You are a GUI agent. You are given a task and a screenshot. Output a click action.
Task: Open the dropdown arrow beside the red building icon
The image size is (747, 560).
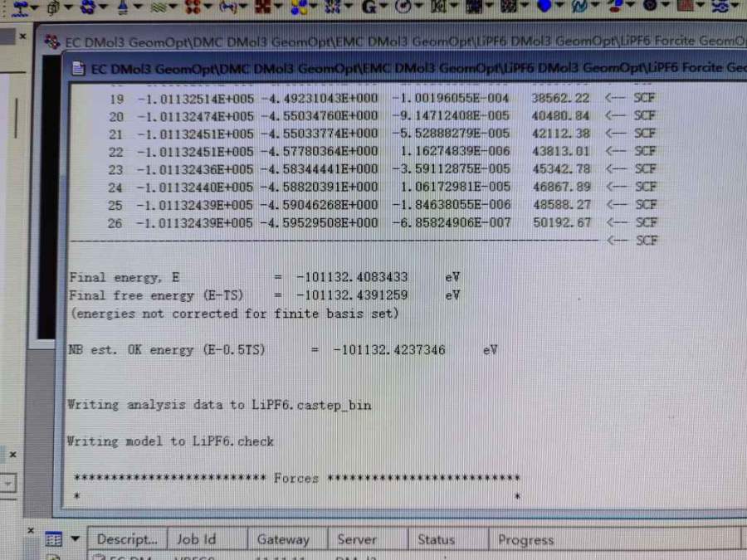(x=700, y=6)
